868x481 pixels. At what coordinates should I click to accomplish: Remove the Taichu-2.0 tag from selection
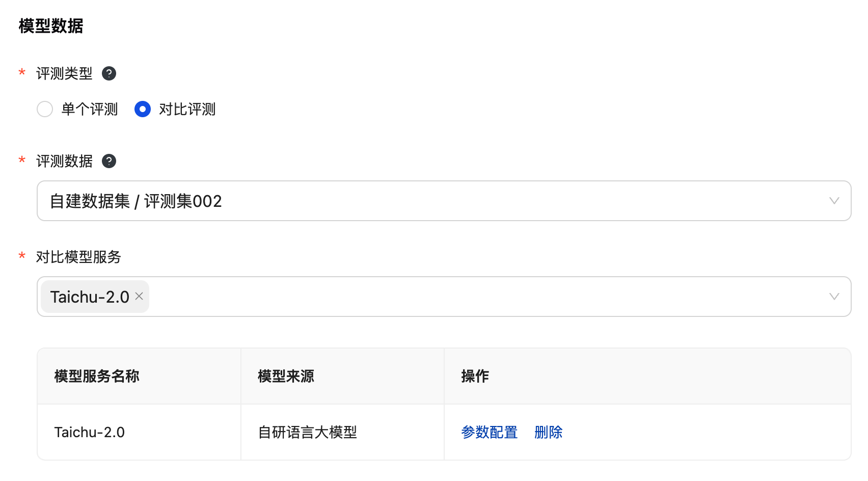[x=139, y=297]
